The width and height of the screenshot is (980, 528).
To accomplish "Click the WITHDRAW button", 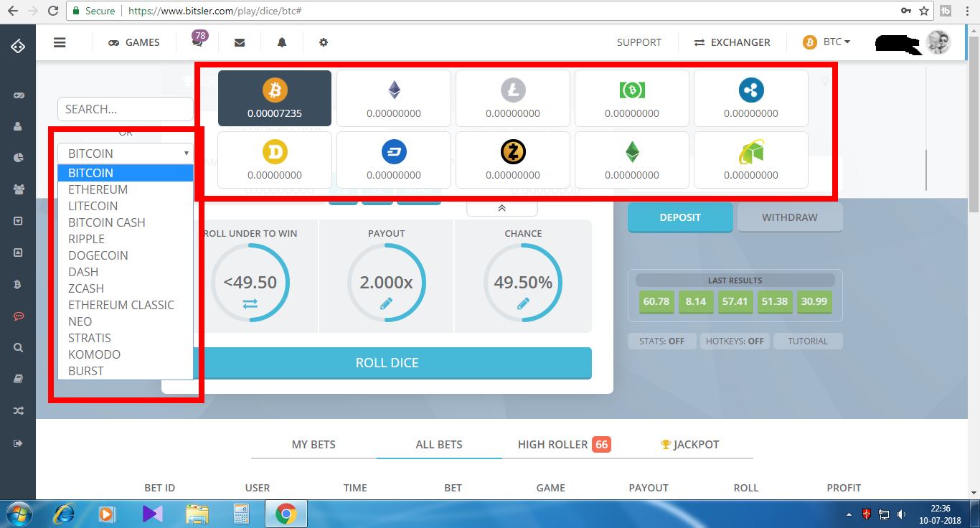I will tap(790, 217).
